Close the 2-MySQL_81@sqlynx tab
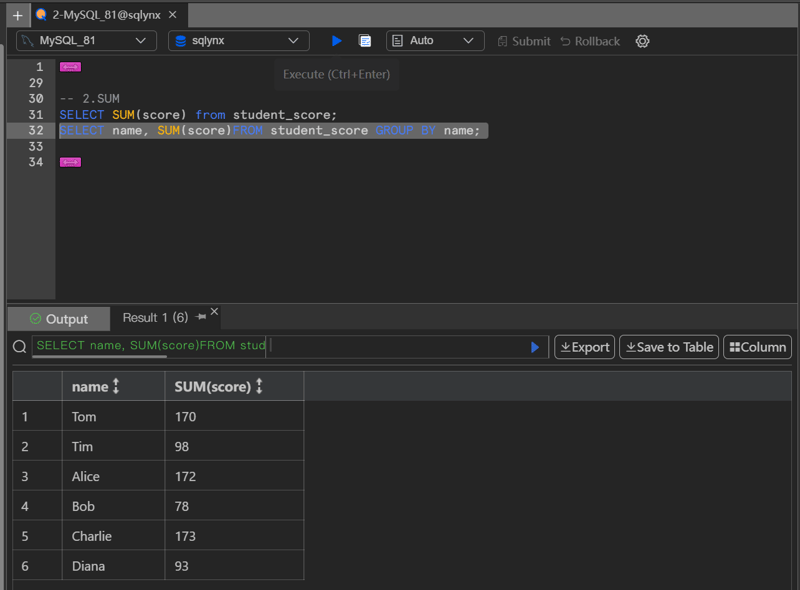The width and height of the screenshot is (800, 590). click(173, 15)
